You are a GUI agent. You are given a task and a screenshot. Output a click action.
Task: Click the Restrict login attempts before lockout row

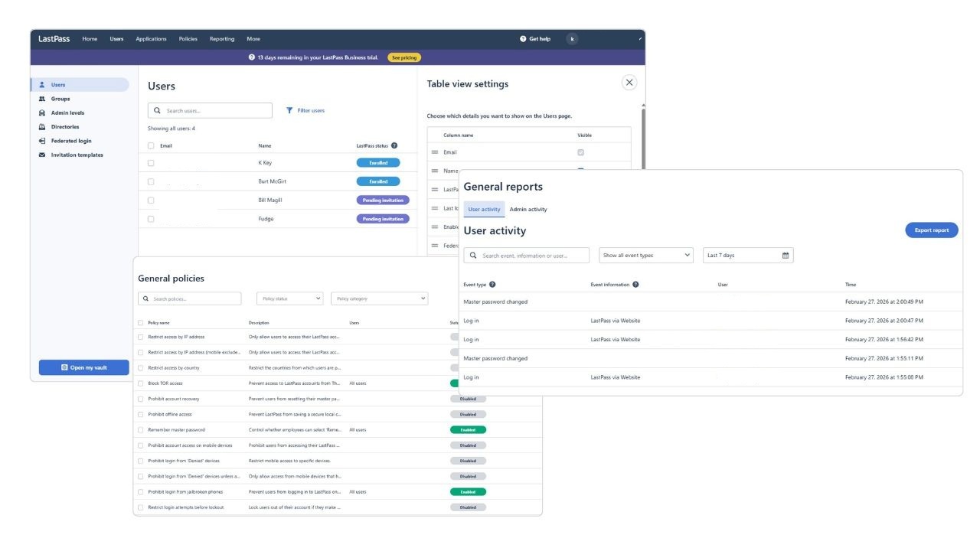pyautogui.click(x=338, y=507)
